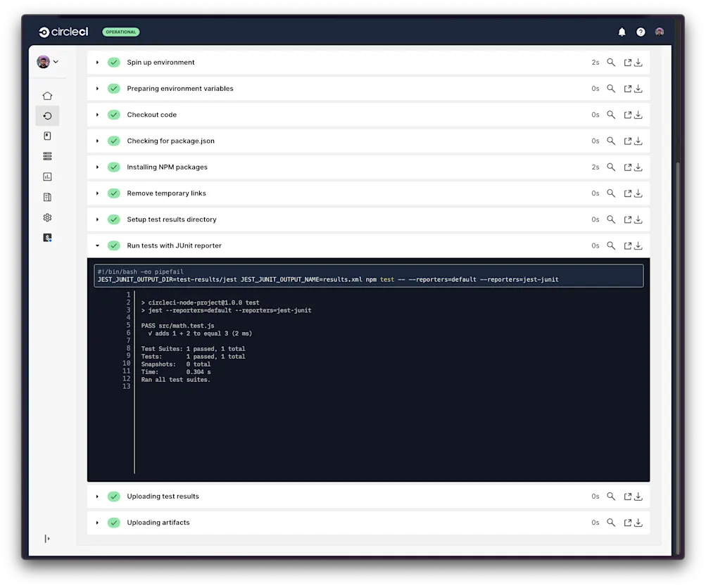This screenshot has width=706, height=588.
Task: Select the Pipelines icon in the sidebar
Action: [x=47, y=115]
